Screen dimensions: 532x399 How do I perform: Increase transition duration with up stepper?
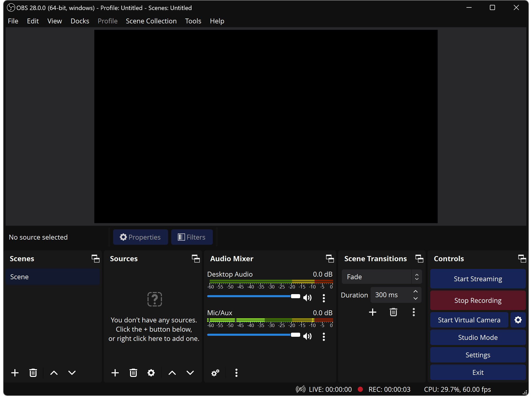[416, 291]
